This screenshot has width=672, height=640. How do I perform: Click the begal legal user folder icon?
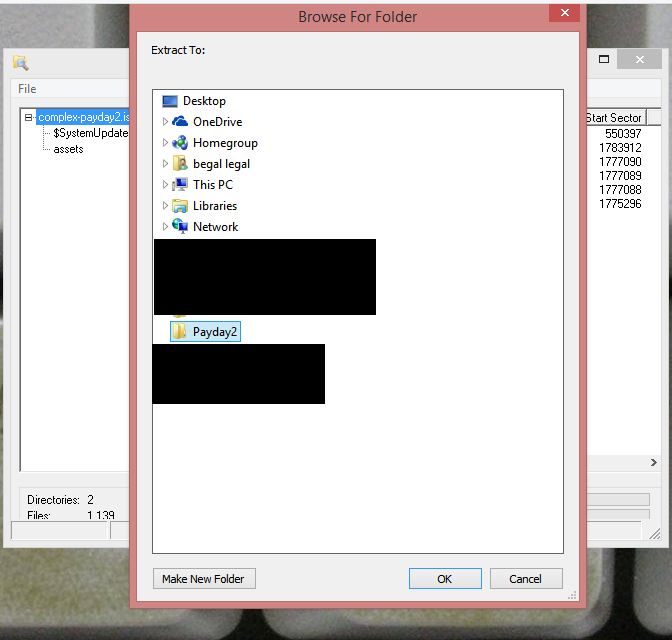180,164
